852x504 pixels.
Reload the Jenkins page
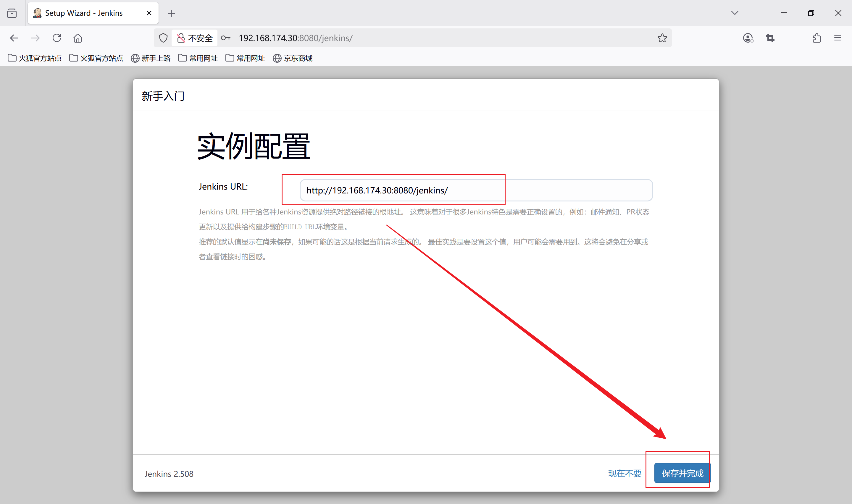tap(57, 38)
